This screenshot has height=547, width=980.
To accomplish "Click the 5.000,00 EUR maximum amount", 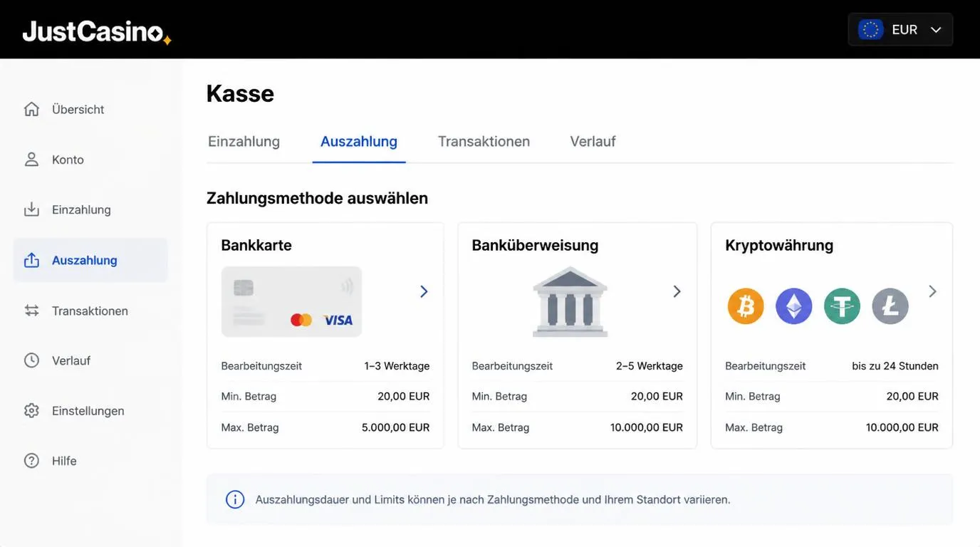I will pyautogui.click(x=395, y=427).
